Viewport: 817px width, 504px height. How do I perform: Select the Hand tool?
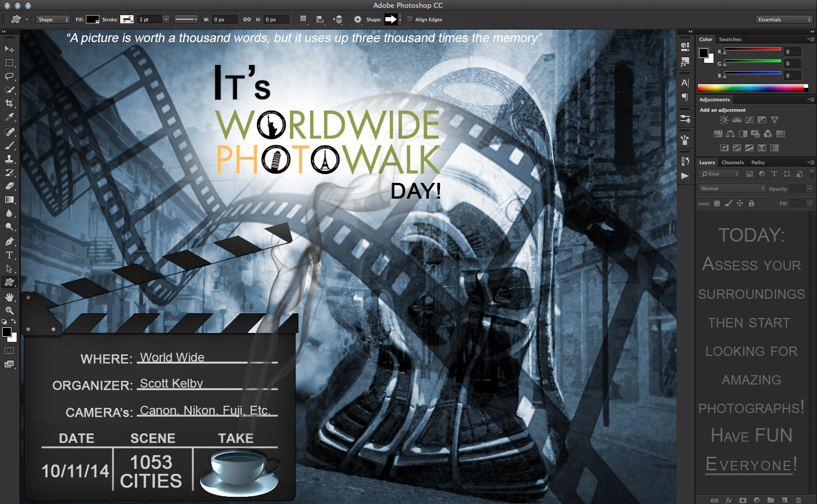coord(9,297)
